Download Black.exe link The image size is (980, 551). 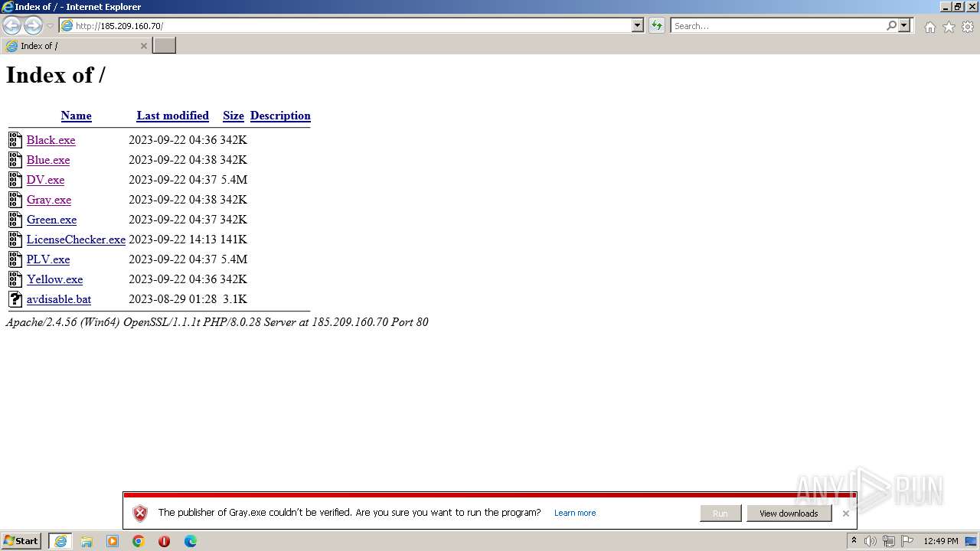pyautogui.click(x=51, y=140)
